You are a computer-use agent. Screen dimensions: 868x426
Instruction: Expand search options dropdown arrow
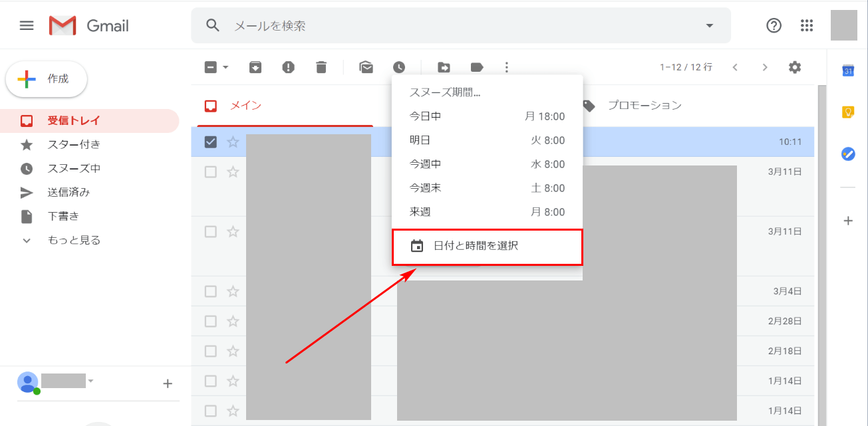(709, 25)
